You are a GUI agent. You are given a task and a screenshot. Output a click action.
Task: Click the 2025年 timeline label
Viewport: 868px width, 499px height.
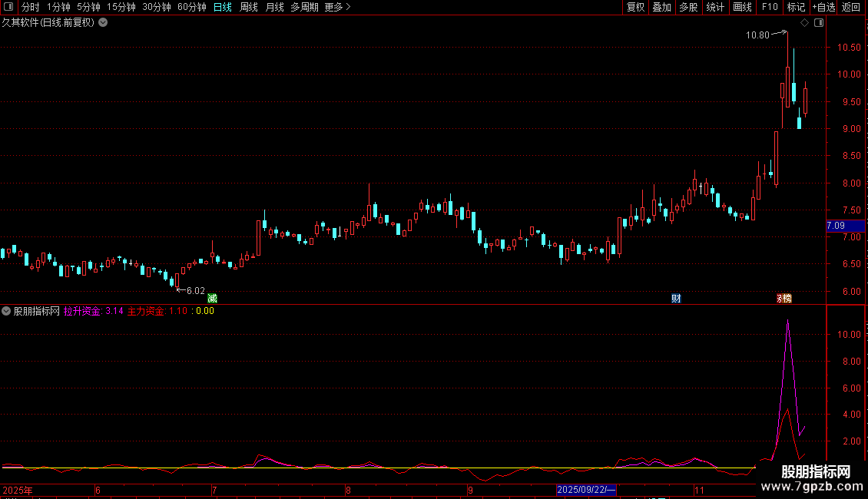click(17, 490)
